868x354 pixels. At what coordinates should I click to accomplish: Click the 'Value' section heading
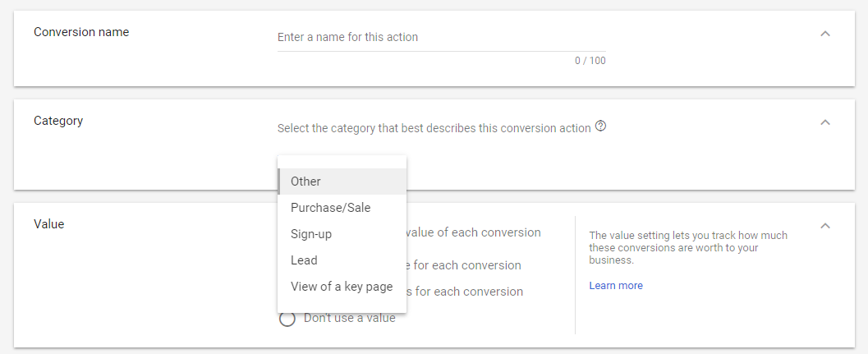click(x=48, y=224)
